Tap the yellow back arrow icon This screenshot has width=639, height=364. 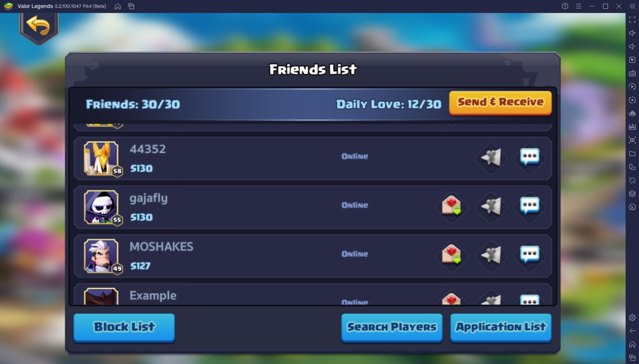pos(38,26)
